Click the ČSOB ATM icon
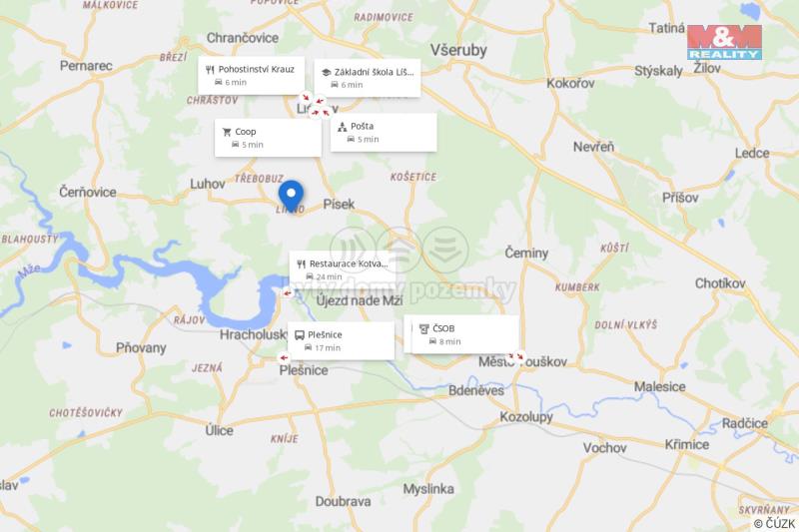 click(x=423, y=328)
